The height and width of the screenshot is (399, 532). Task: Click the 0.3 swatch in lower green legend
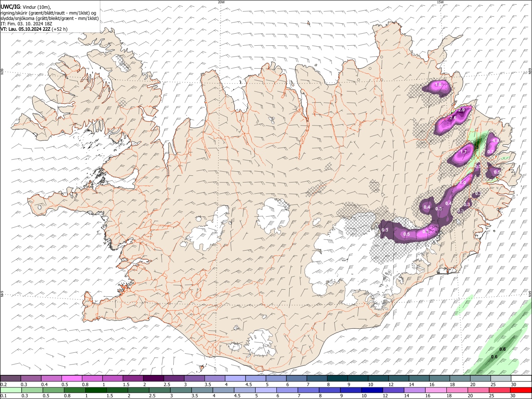pos(32,390)
